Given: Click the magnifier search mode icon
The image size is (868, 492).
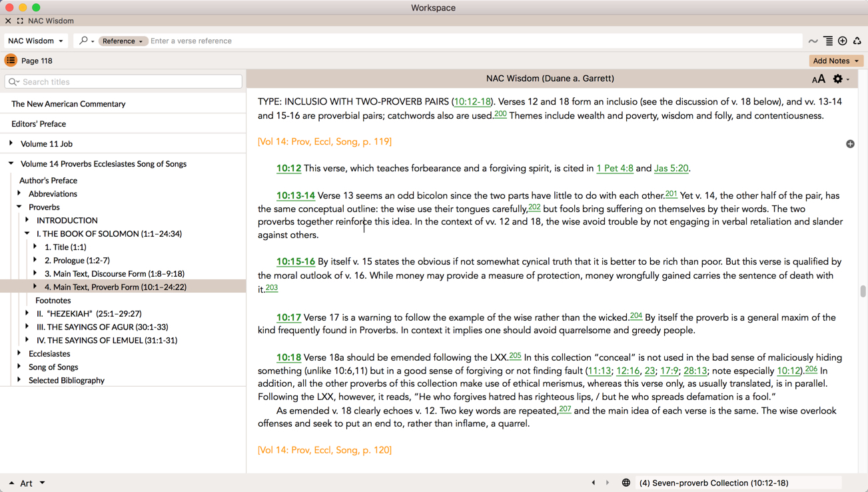Looking at the screenshot, I should (84, 41).
